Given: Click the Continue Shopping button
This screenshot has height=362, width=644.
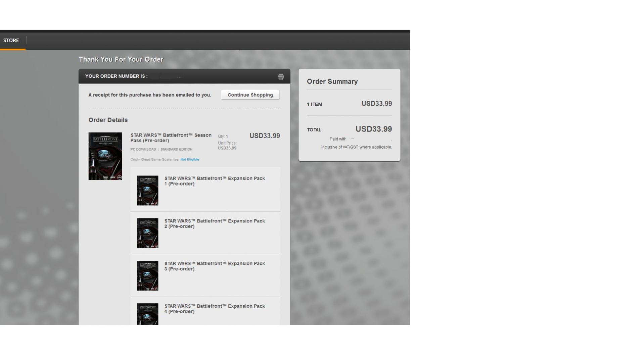Looking at the screenshot, I should (x=250, y=95).
